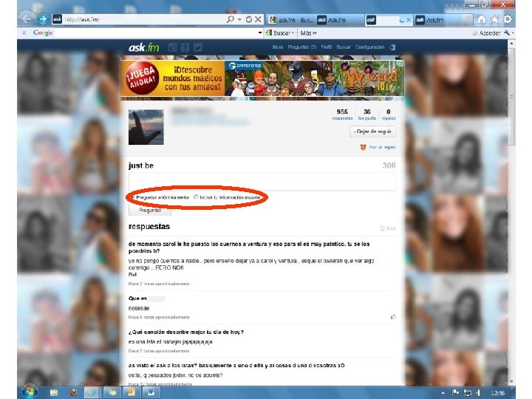The height and width of the screenshot is (399, 532).
Task: Click the volume speaker icon in the tray
Action: 478,392
